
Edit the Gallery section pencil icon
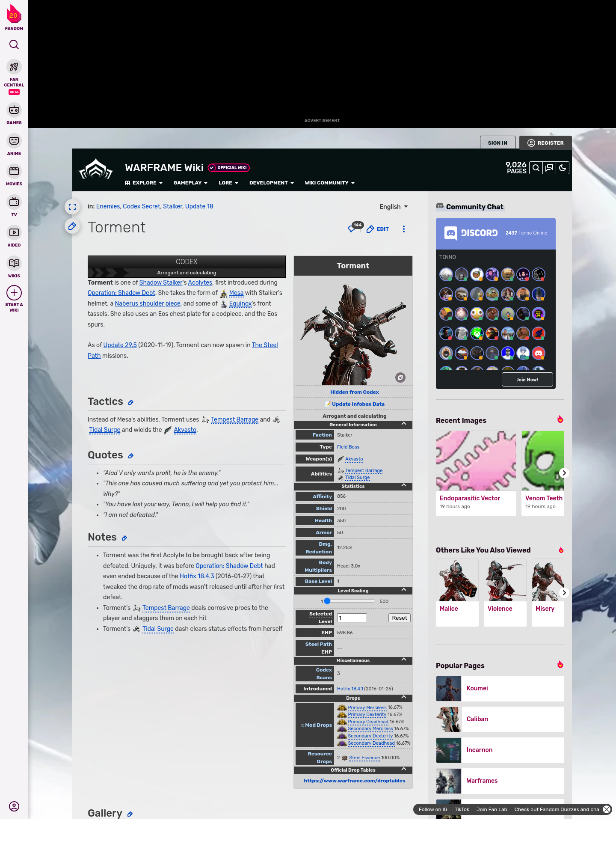[130, 814]
